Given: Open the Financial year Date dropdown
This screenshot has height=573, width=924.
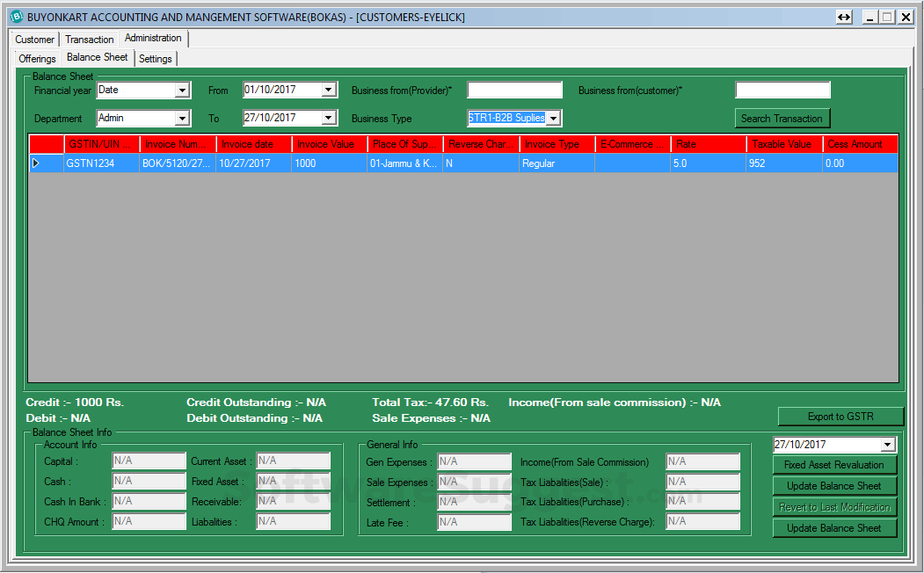Looking at the screenshot, I should click(182, 90).
